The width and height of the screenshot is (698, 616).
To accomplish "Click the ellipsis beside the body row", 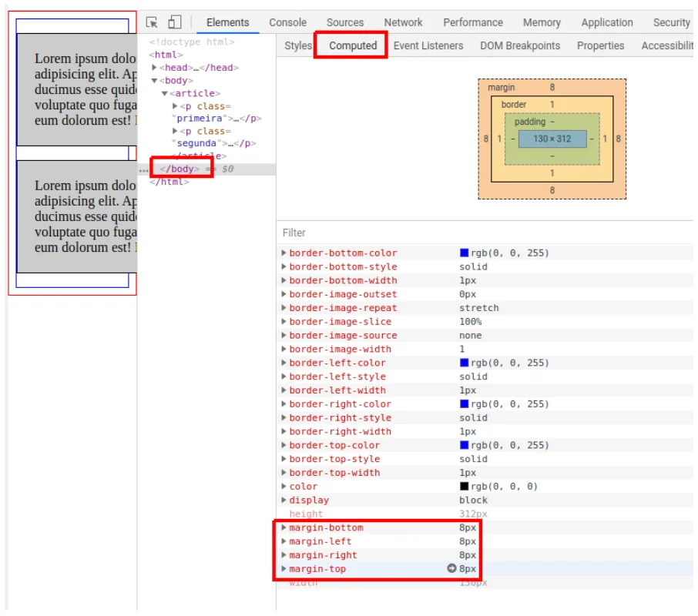I will pos(143,169).
